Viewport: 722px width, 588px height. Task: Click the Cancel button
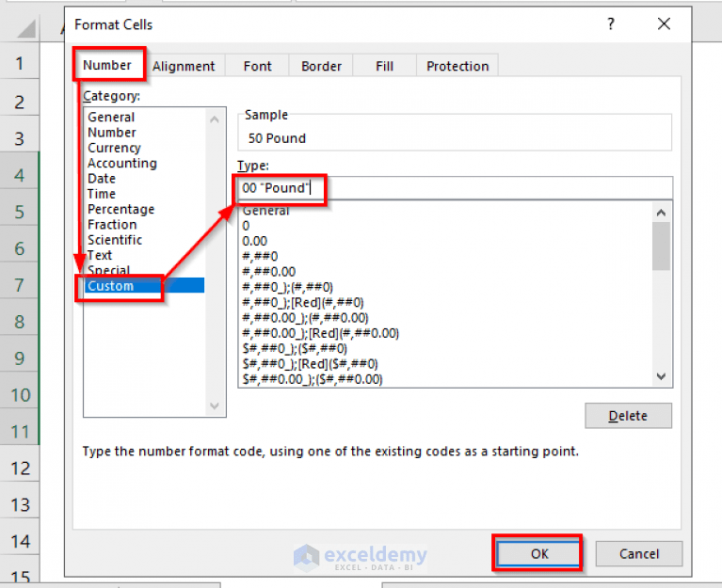[x=638, y=553]
